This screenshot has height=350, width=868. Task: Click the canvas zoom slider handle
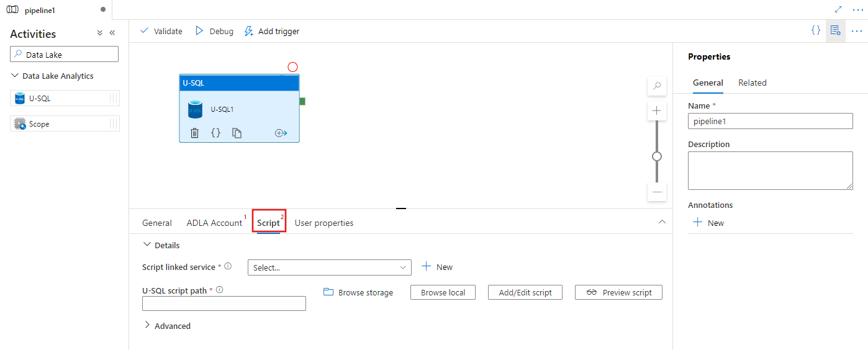click(x=657, y=156)
